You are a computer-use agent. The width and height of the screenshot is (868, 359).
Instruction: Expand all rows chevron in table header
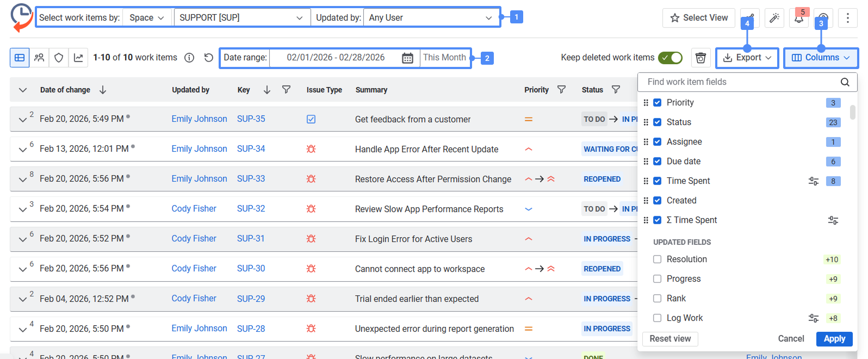23,90
